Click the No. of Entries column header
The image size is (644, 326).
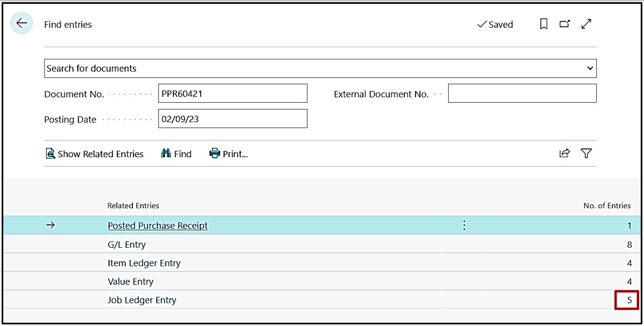click(x=606, y=205)
